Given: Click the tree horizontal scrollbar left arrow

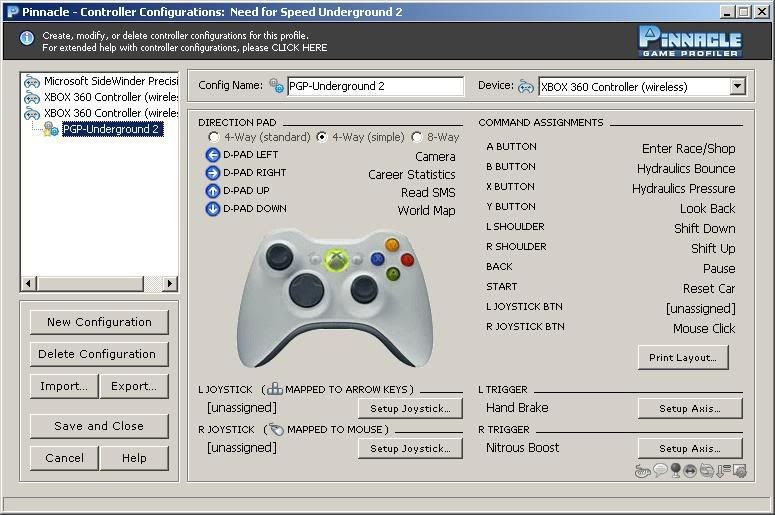Looking at the screenshot, I should click(x=29, y=283).
